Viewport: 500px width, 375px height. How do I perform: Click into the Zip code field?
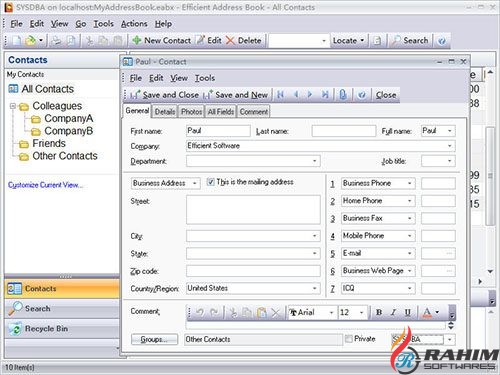[253, 271]
